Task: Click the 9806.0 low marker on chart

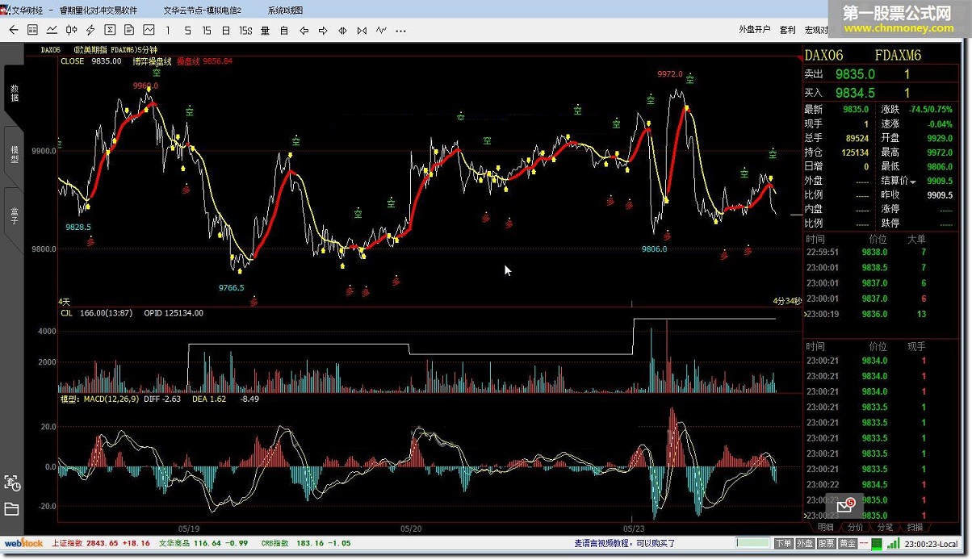Action: coord(655,249)
